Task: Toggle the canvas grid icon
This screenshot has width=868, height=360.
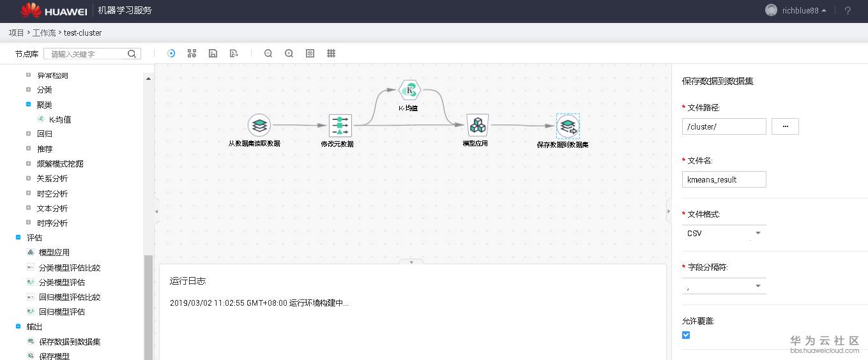Action: (331, 54)
